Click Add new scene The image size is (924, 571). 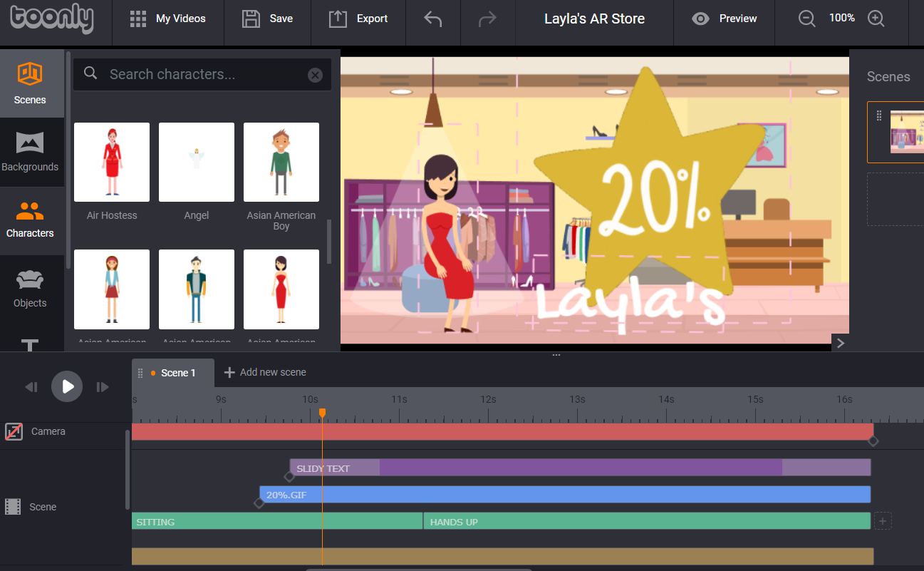265,373
